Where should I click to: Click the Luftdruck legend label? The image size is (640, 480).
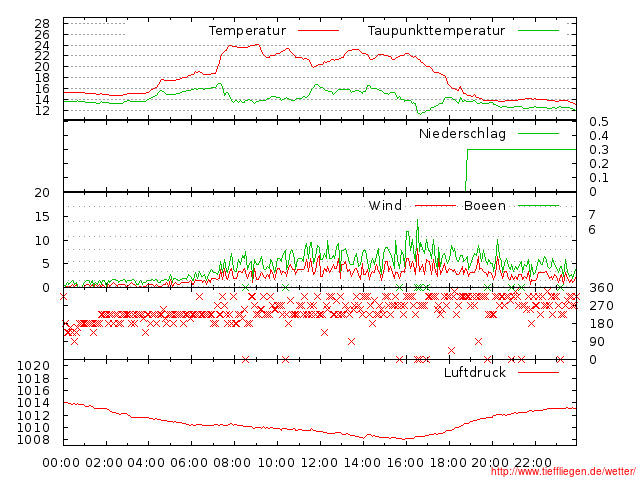pyautogui.click(x=475, y=372)
